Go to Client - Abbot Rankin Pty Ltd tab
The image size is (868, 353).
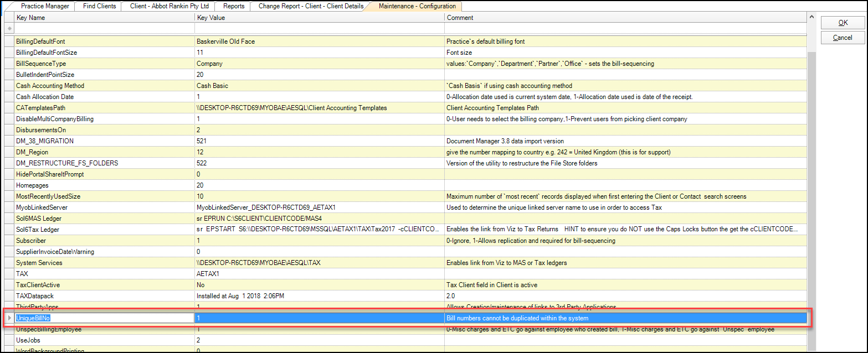[168, 6]
